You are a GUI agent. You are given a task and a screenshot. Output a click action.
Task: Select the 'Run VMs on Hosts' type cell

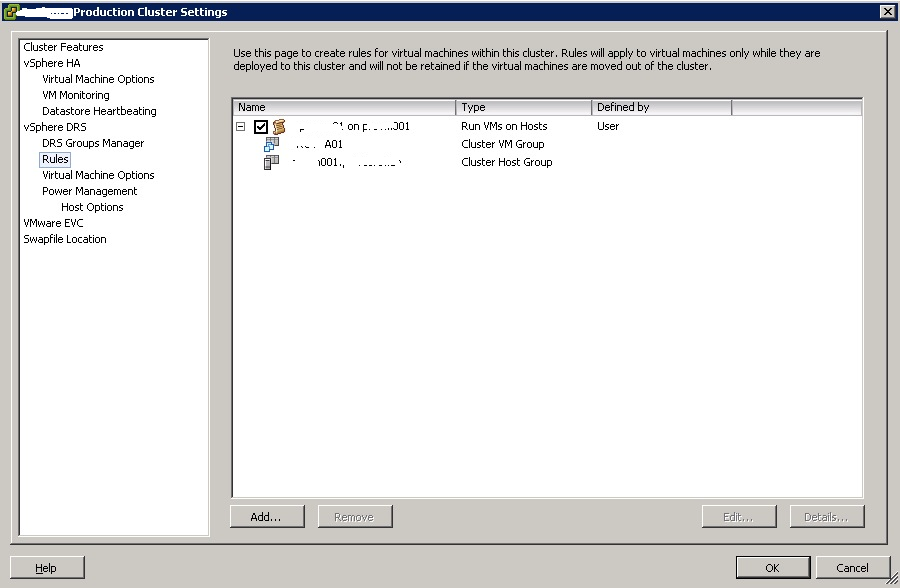(504, 126)
